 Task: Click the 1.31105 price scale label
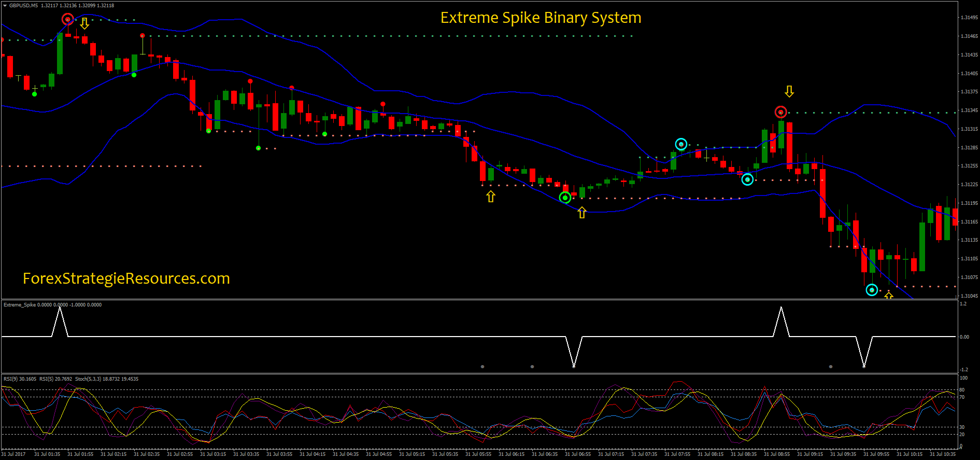pos(969,259)
